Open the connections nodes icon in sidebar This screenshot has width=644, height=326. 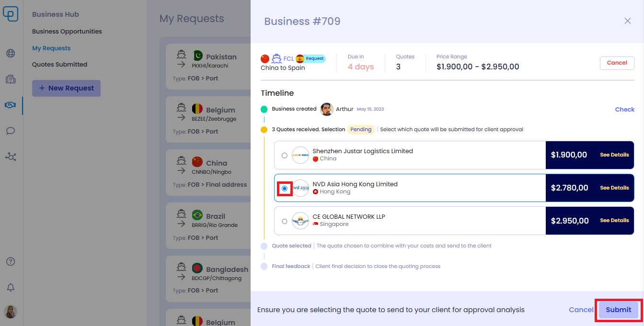[x=11, y=157]
